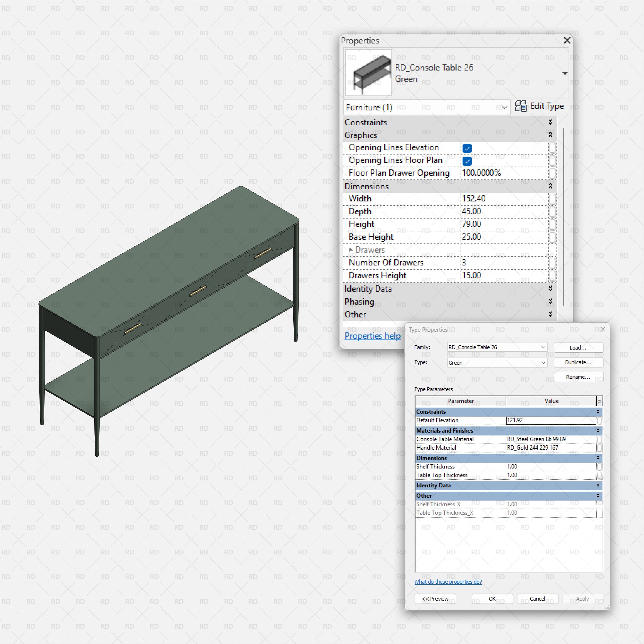Expand the Phasing section
The height and width of the screenshot is (644, 644).
point(550,301)
